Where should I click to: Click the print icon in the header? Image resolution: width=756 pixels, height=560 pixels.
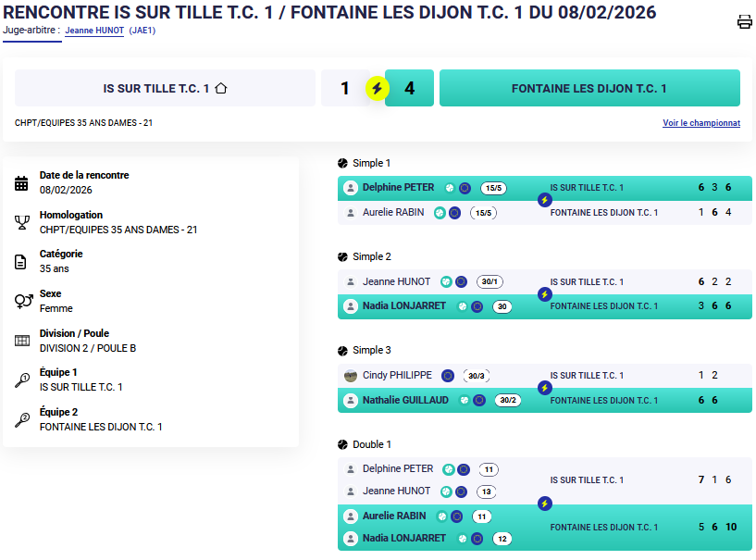tap(744, 22)
